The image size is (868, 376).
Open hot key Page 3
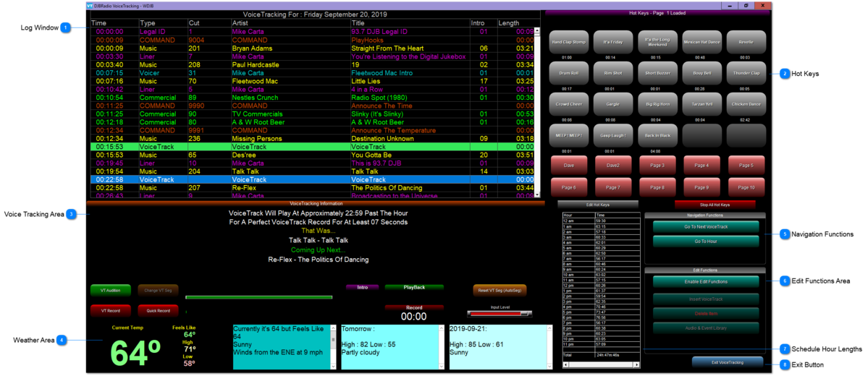[x=657, y=166]
